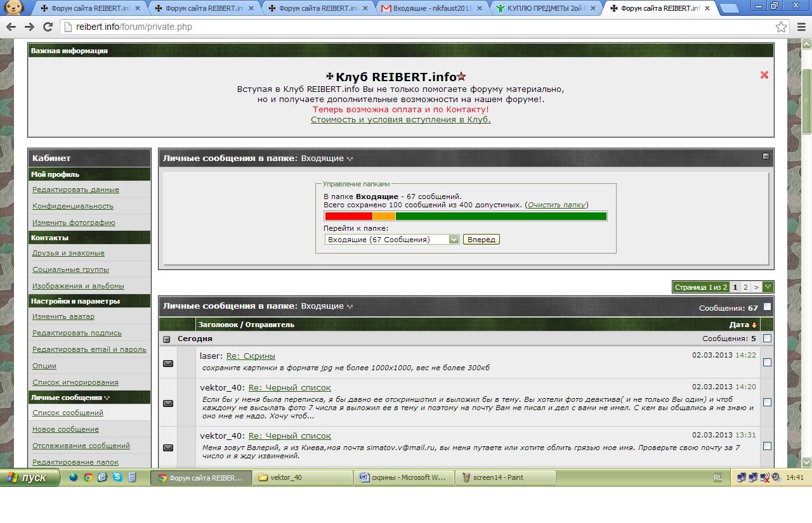
Task: Click the browser back arrow
Action: click(x=11, y=27)
